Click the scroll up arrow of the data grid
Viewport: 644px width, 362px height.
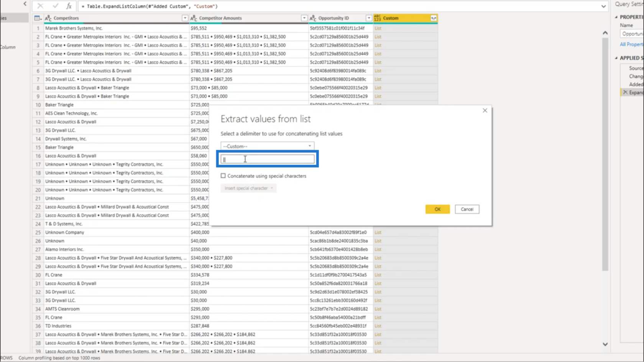pyautogui.click(x=605, y=33)
